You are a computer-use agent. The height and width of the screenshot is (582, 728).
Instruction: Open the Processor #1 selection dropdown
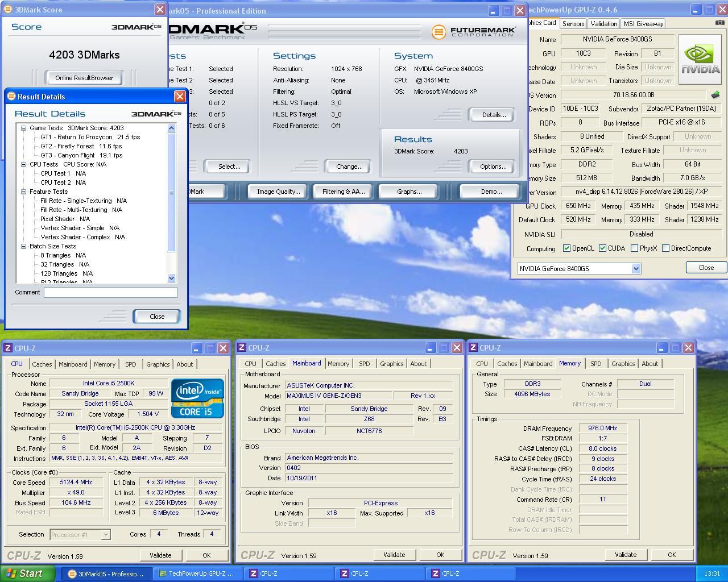click(x=105, y=535)
